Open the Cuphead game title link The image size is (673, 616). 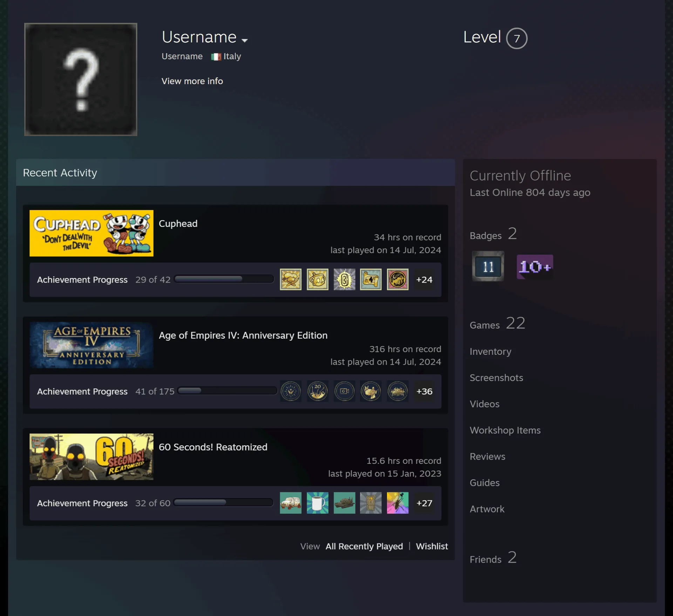pos(178,224)
